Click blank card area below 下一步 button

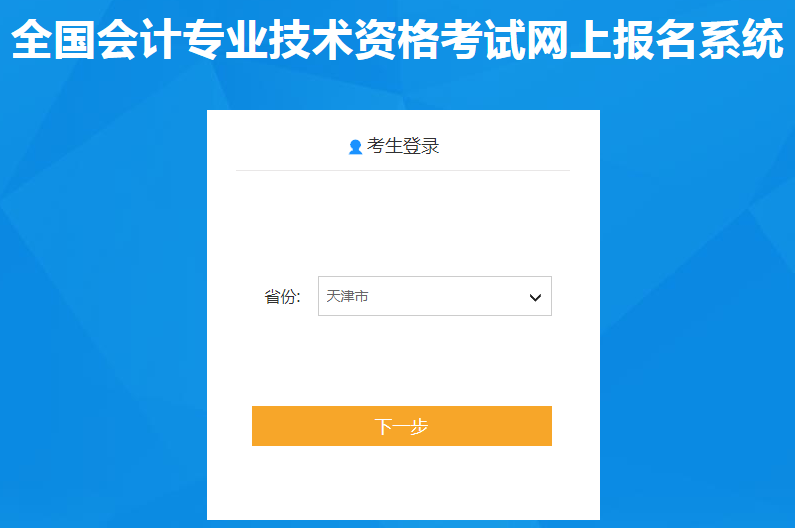click(x=403, y=482)
